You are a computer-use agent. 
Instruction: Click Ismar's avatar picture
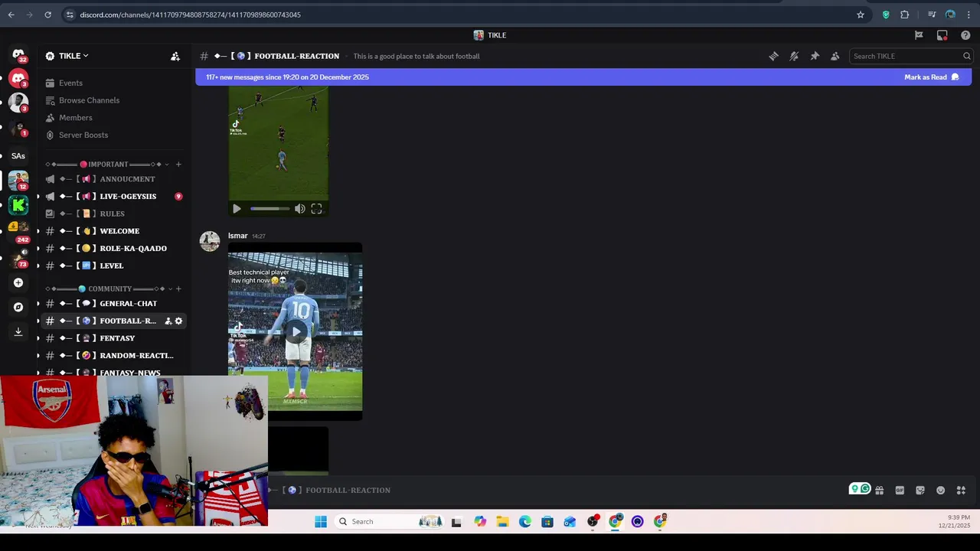(210, 241)
